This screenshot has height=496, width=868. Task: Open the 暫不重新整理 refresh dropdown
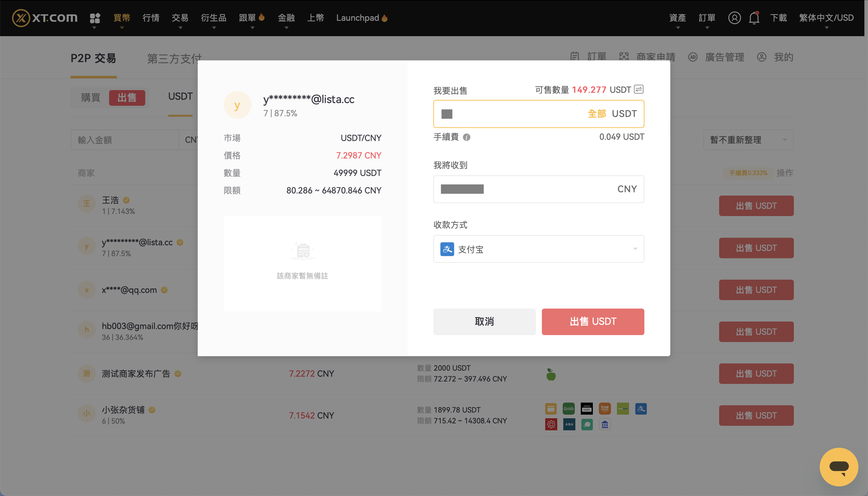pos(748,140)
